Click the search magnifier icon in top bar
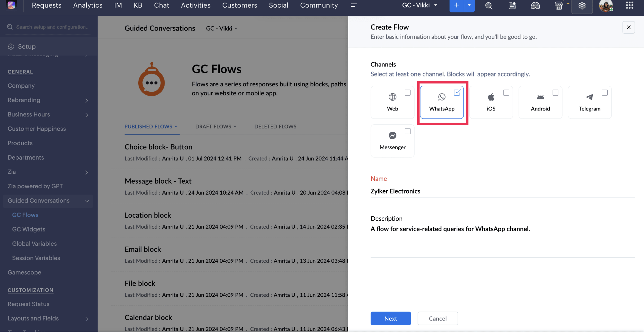This screenshot has width=644, height=332. pyautogui.click(x=488, y=6)
